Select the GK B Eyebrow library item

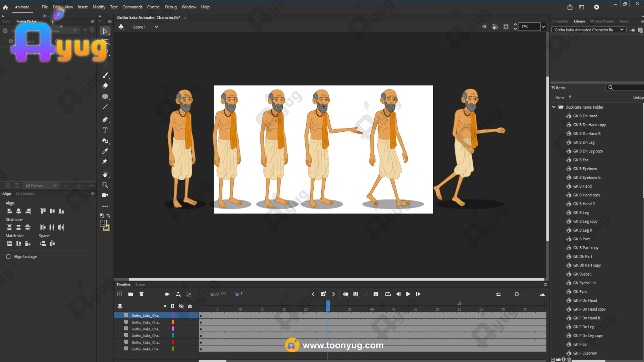(585, 169)
